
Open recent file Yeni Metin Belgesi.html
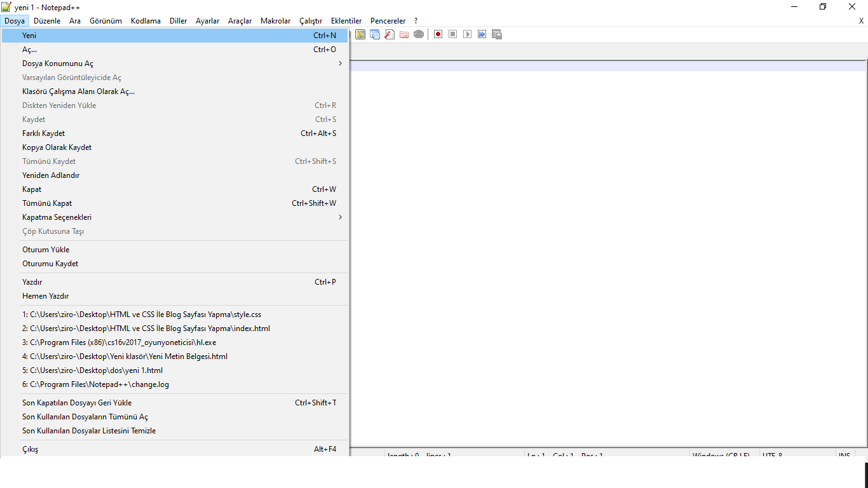pos(175,356)
